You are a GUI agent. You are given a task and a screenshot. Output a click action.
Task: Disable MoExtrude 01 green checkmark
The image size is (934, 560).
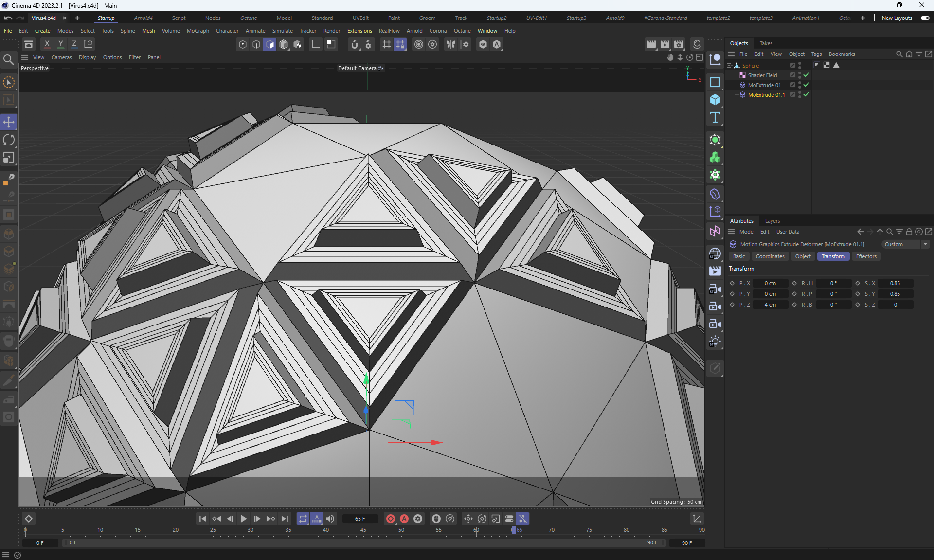806,85
